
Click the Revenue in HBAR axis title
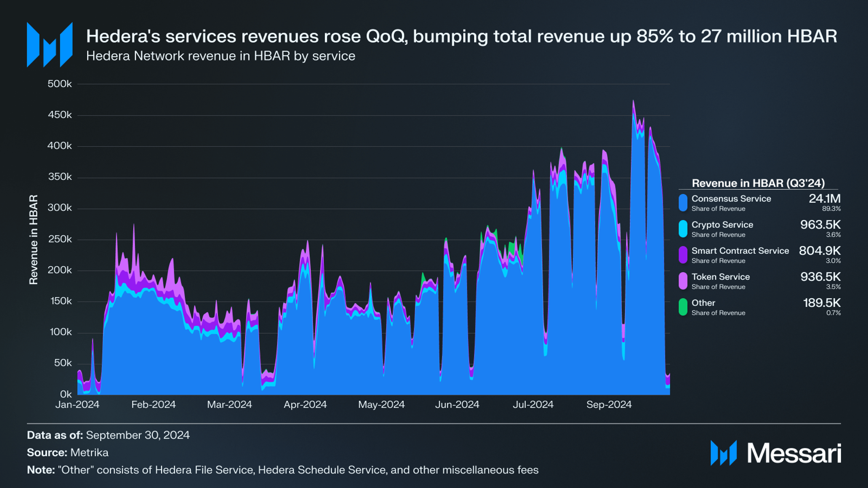[x=33, y=239]
